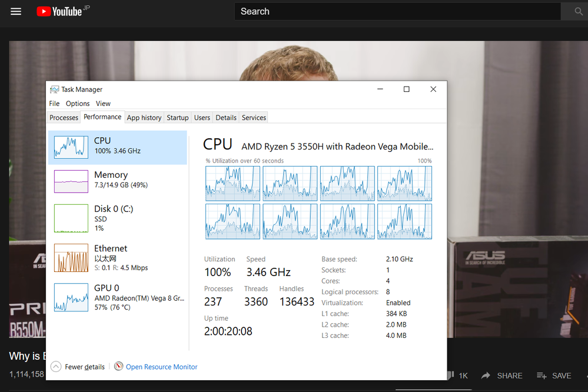The height and width of the screenshot is (392, 588).
Task: Switch to the Processes tab
Action: [x=64, y=117]
